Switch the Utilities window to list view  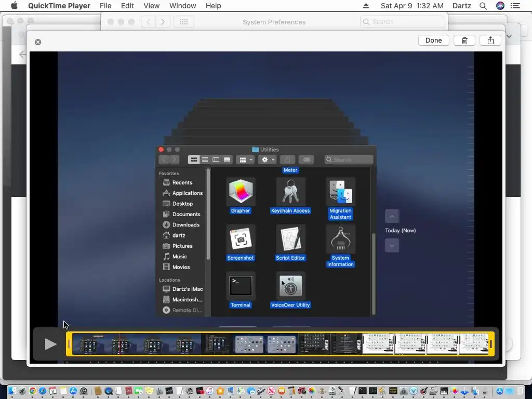point(205,159)
